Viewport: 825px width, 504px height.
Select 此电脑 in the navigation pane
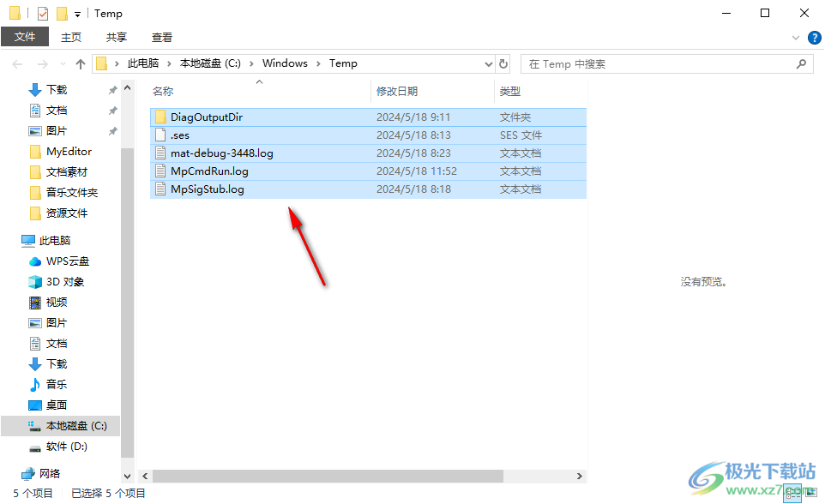click(x=55, y=240)
